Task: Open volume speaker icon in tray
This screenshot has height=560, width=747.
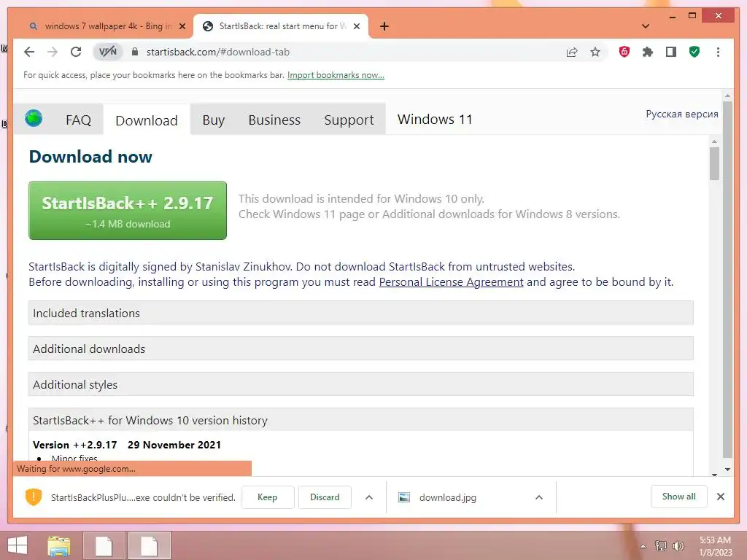Action: coord(678,545)
